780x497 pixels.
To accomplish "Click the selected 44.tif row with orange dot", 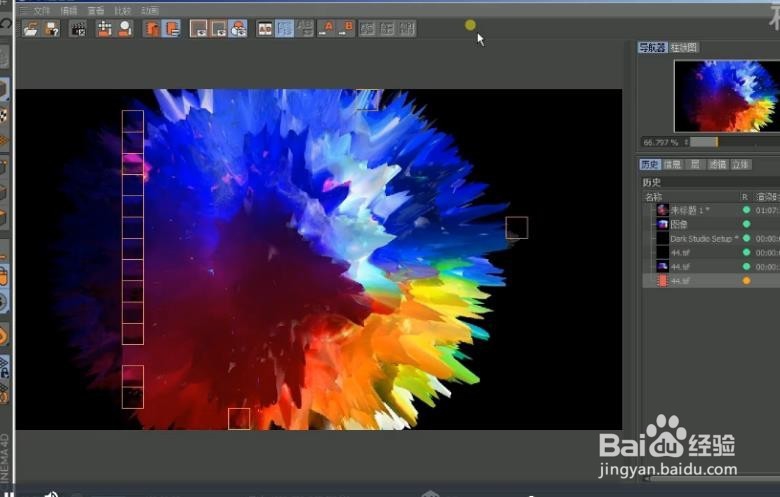I will coord(711,281).
